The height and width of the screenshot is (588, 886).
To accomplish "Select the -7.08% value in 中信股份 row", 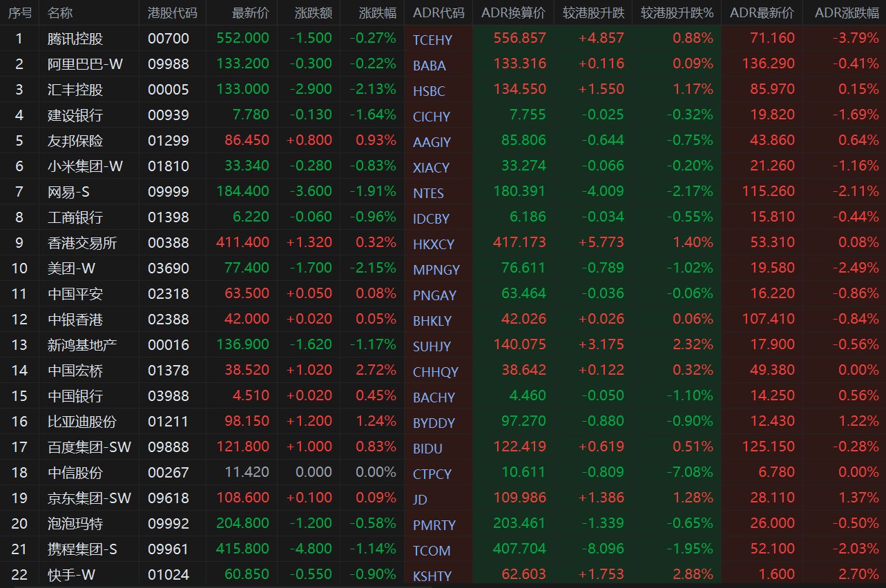I will pos(690,473).
